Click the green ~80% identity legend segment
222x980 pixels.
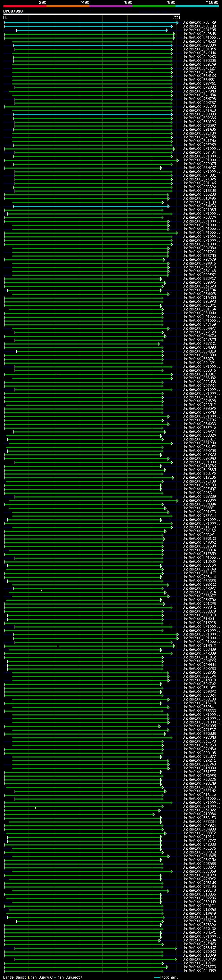(x=154, y=6)
